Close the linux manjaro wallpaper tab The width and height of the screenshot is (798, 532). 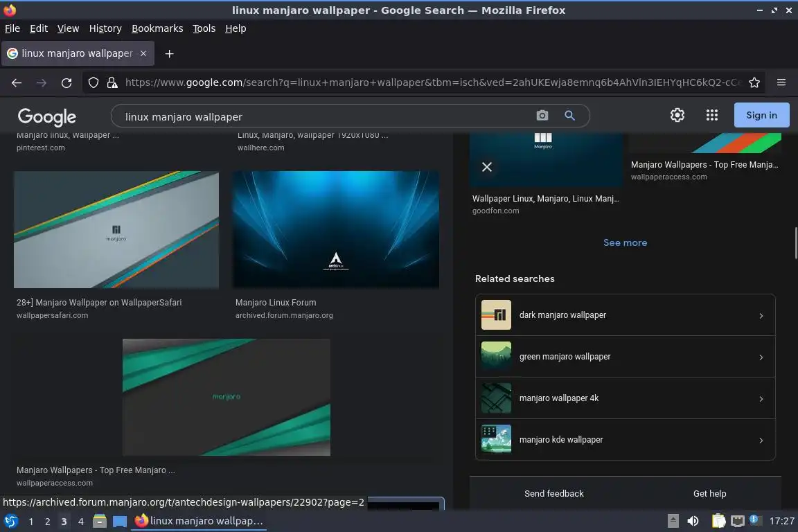tap(143, 53)
